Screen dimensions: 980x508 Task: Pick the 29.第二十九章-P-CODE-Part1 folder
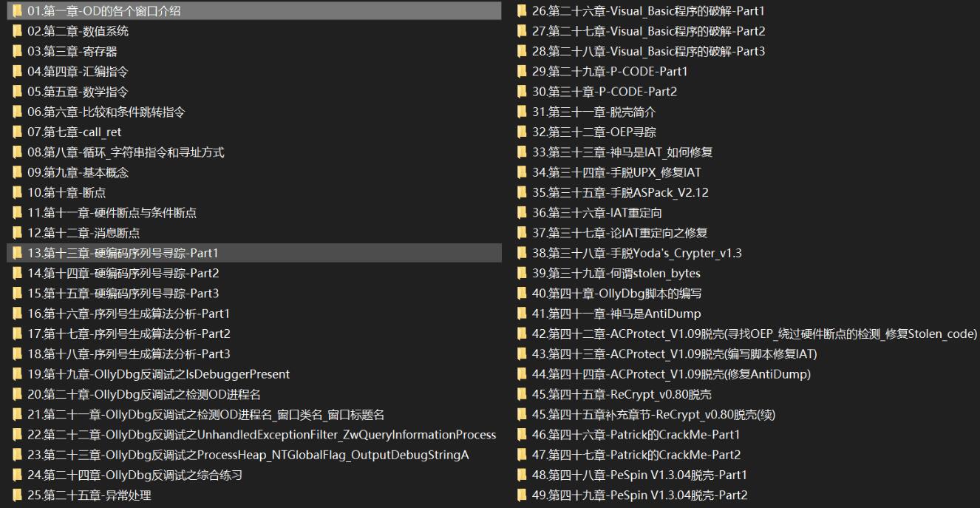[610, 72]
